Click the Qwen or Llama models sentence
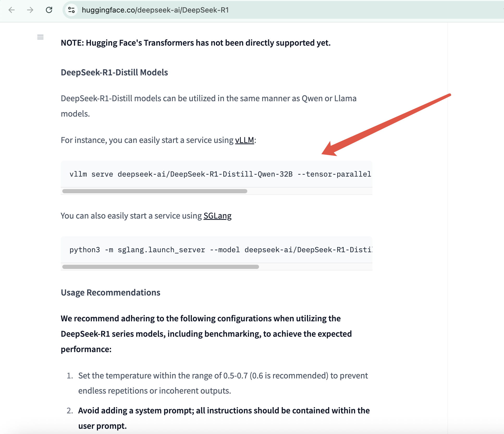 (x=208, y=106)
